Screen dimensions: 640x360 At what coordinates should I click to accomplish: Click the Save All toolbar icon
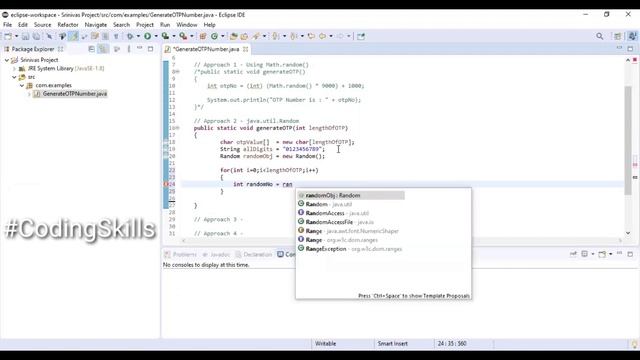coord(36,36)
